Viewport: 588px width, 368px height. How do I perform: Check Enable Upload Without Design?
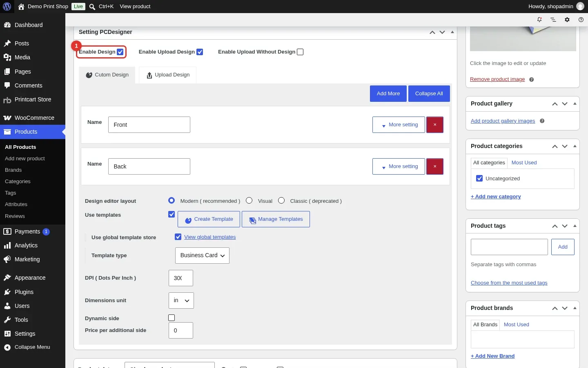(x=300, y=52)
